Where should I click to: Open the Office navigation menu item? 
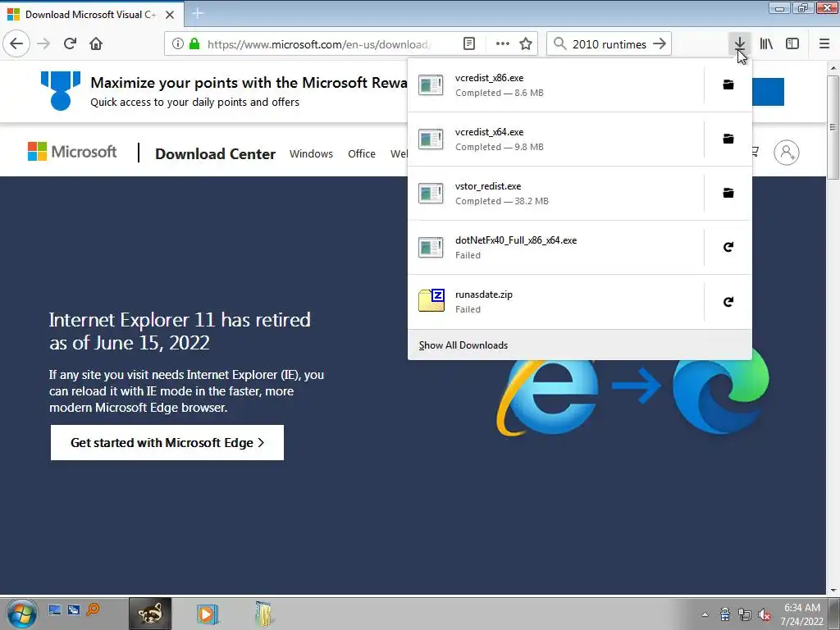click(x=362, y=153)
